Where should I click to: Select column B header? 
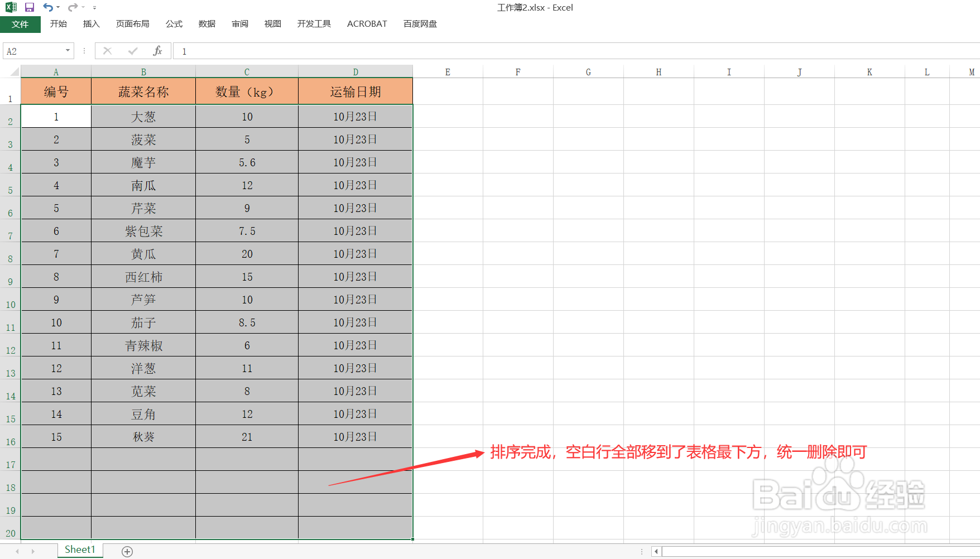point(143,72)
